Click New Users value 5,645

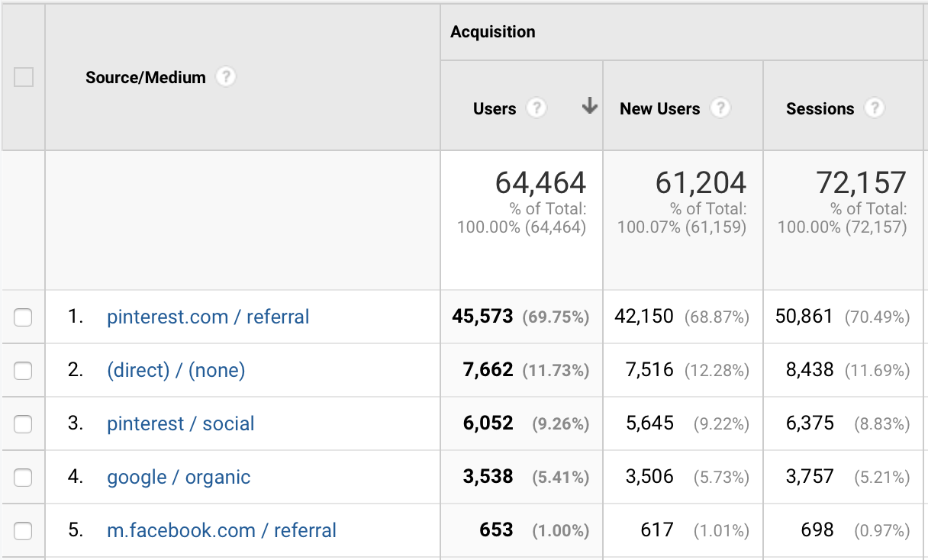click(649, 423)
